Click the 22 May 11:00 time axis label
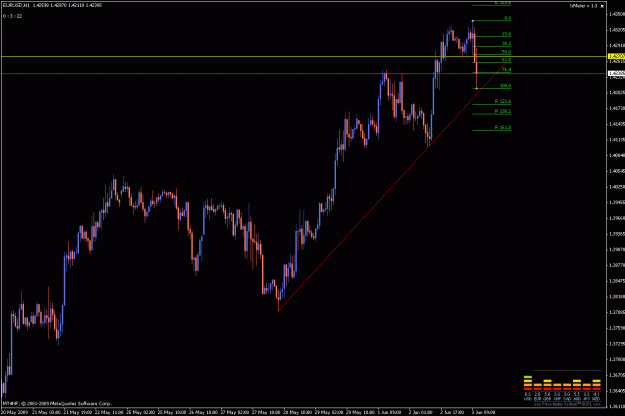 pyautogui.click(x=108, y=412)
